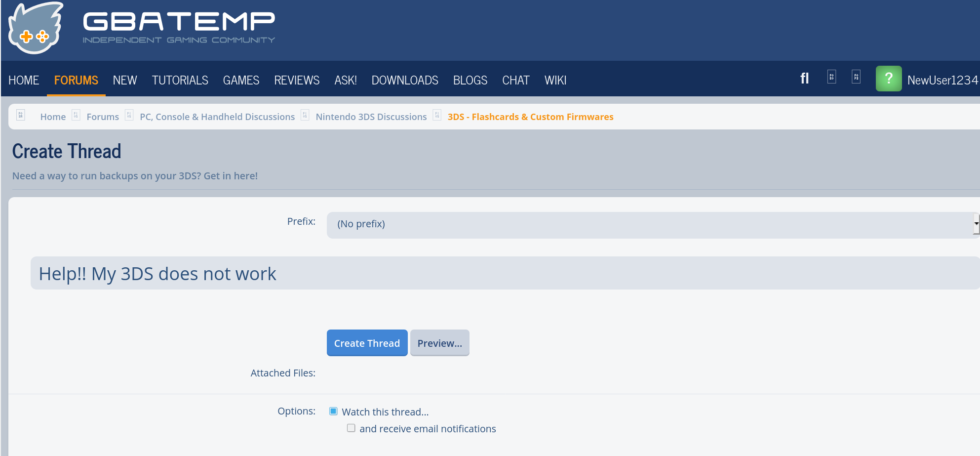The height and width of the screenshot is (456, 980).
Task: Open the NEW navigation item
Action: (125, 80)
